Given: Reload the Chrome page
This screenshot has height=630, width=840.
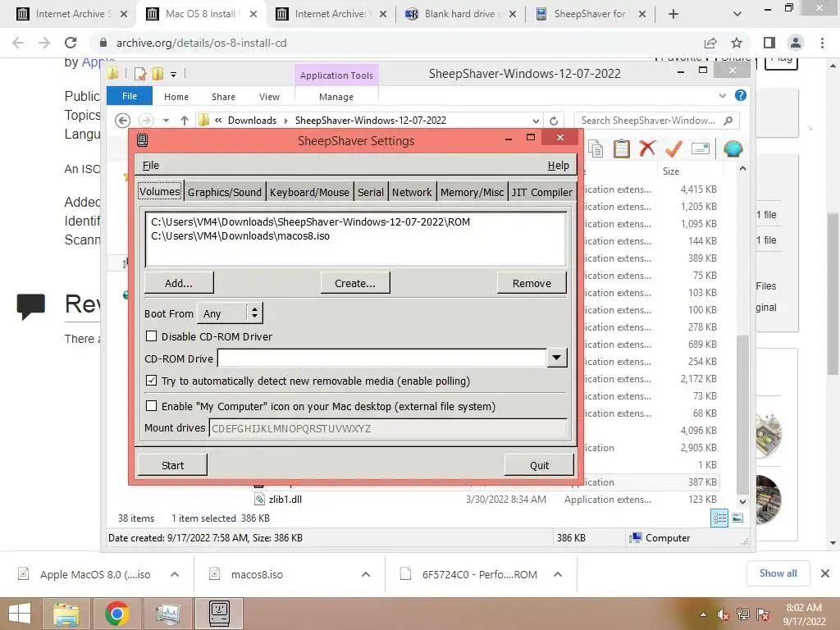Looking at the screenshot, I should click(71, 43).
